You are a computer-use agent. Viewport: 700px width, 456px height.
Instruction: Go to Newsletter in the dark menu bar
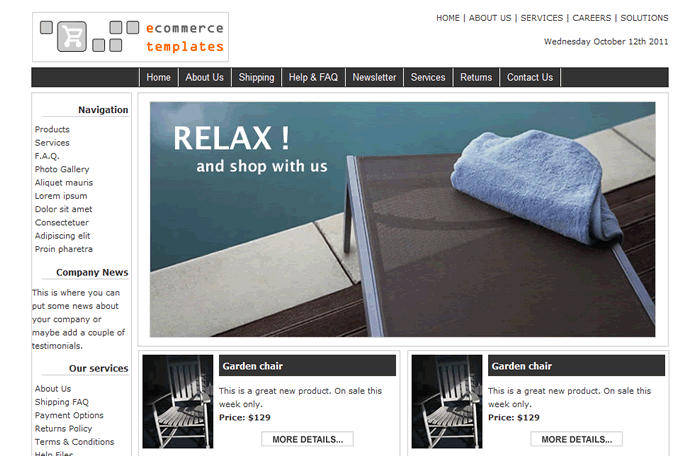pos(374,77)
